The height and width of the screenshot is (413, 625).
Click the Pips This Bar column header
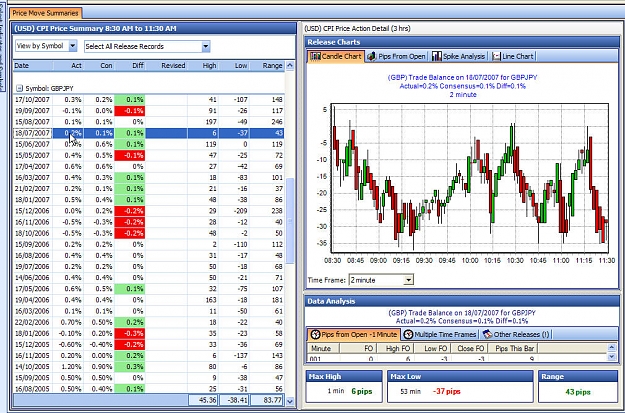tap(514, 348)
